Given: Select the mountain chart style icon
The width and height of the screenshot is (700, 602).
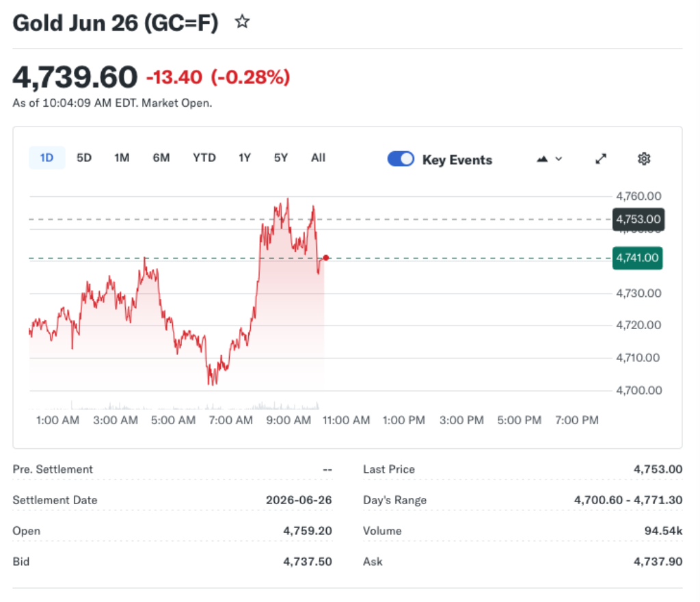Looking at the screenshot, I should click(542, 158).
